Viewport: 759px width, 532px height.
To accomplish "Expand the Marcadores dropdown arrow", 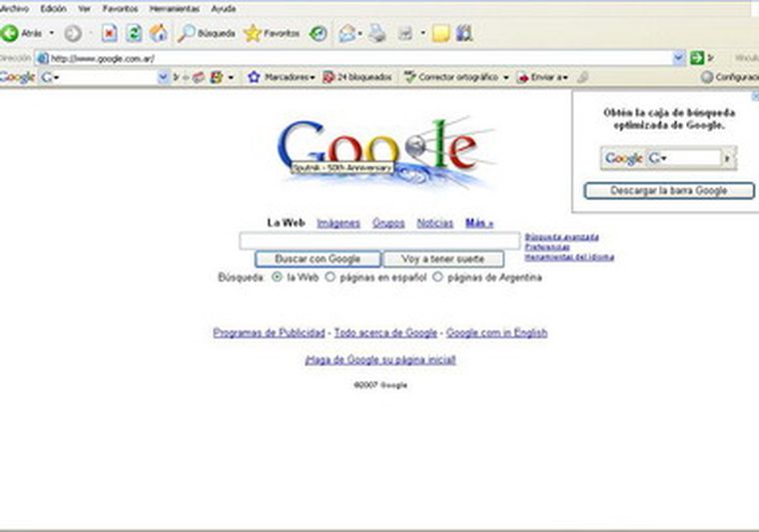I will [x=313, y=78].
